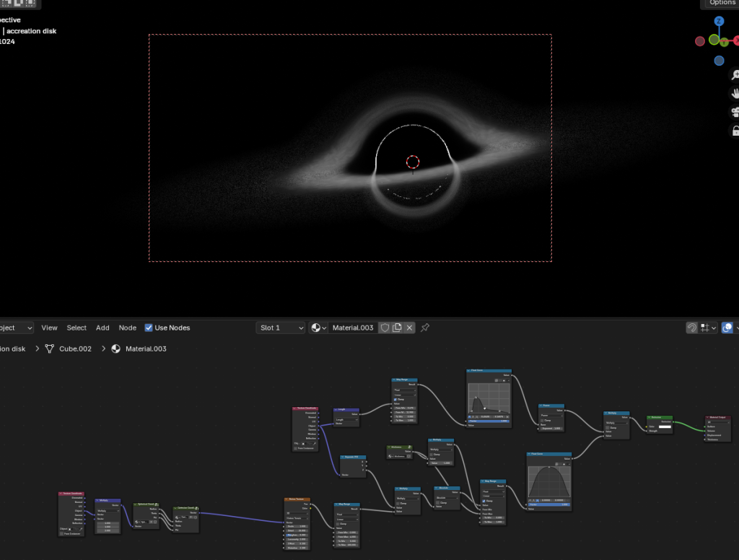Image resolution: width=739 pixels, height=560 pixels.
Task: Open the Absolute operation dropdown
Action: click(x=447, y=498)
